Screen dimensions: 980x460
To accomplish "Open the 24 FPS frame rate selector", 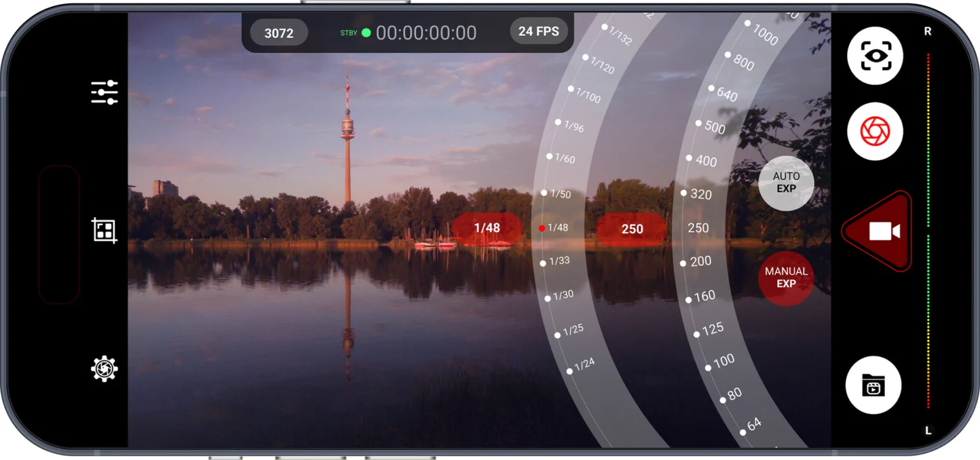I will tap(538, 31).
